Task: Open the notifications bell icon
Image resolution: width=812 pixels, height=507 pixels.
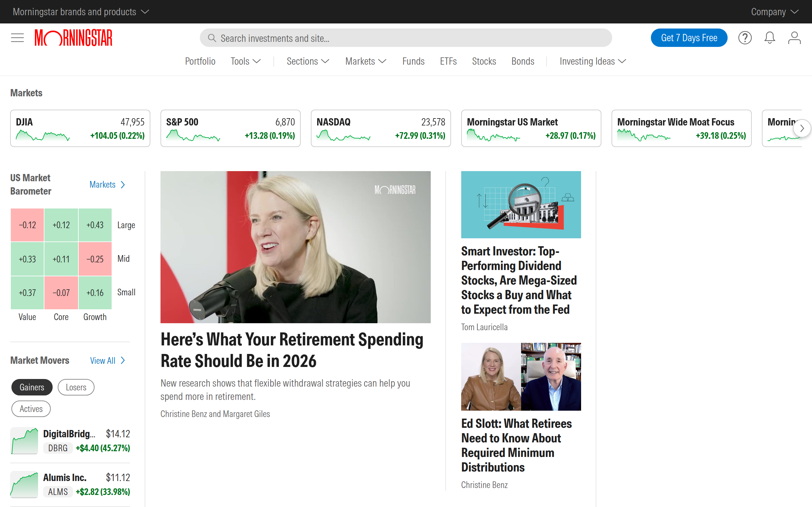Action: pos(769,38)
